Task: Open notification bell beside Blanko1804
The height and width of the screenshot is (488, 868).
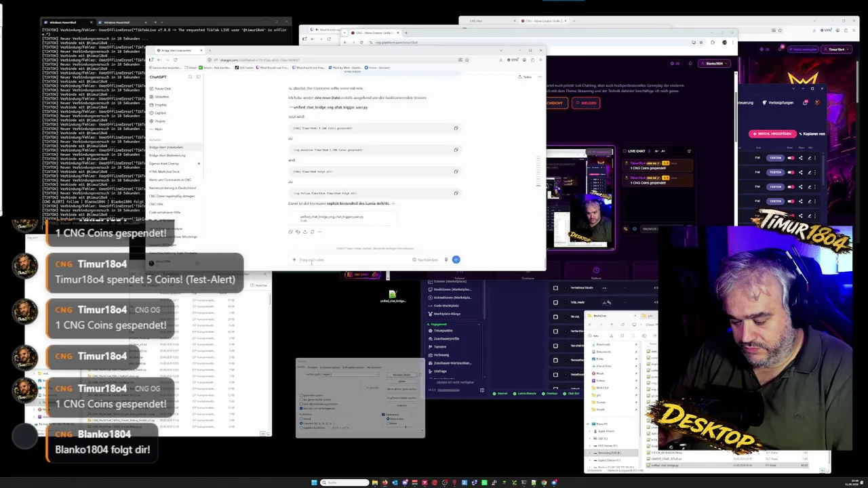Action: [x=690, y=63]
